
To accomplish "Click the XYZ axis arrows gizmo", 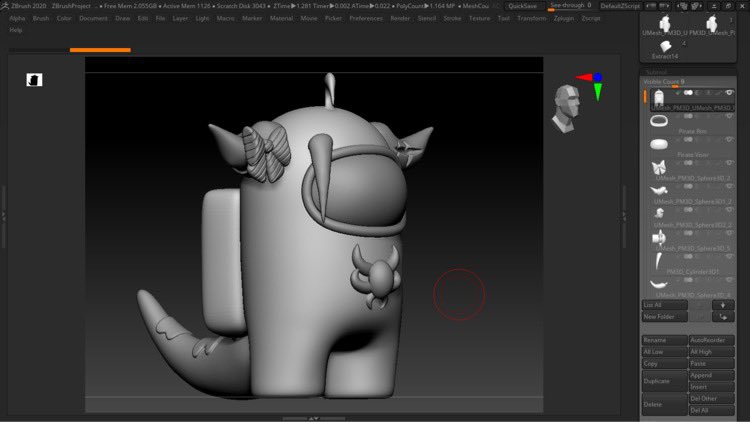I will 591,85.
